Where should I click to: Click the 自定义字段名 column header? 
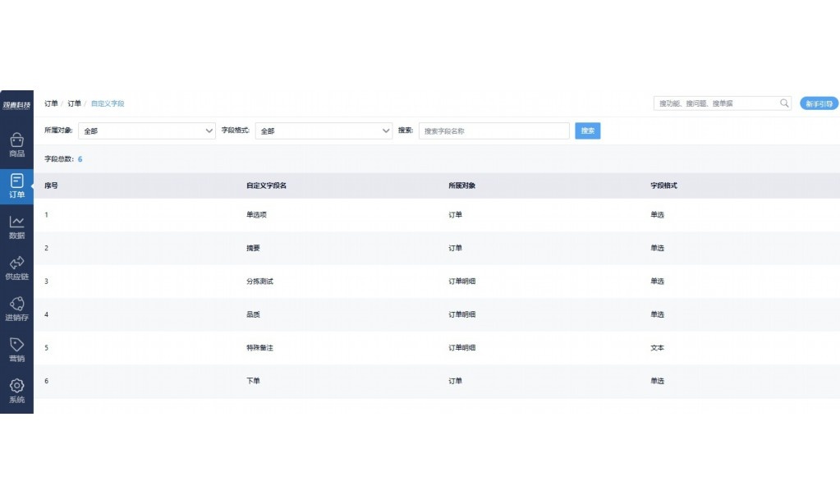[266, 186]
